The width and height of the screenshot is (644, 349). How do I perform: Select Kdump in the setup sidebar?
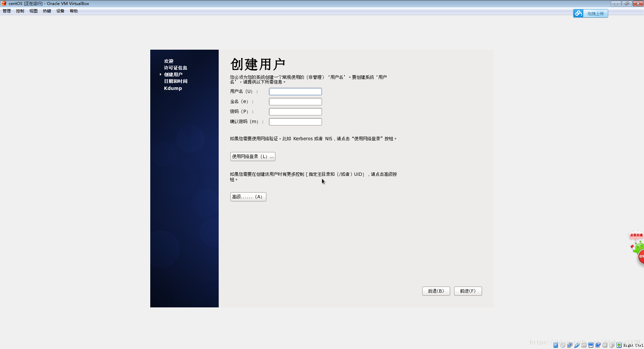click(x=173, y=88)
